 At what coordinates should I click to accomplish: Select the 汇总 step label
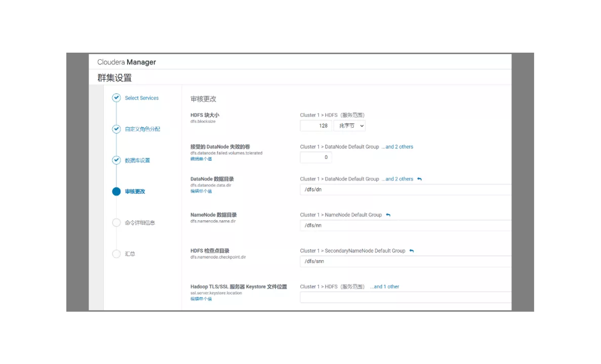point(130,254)
